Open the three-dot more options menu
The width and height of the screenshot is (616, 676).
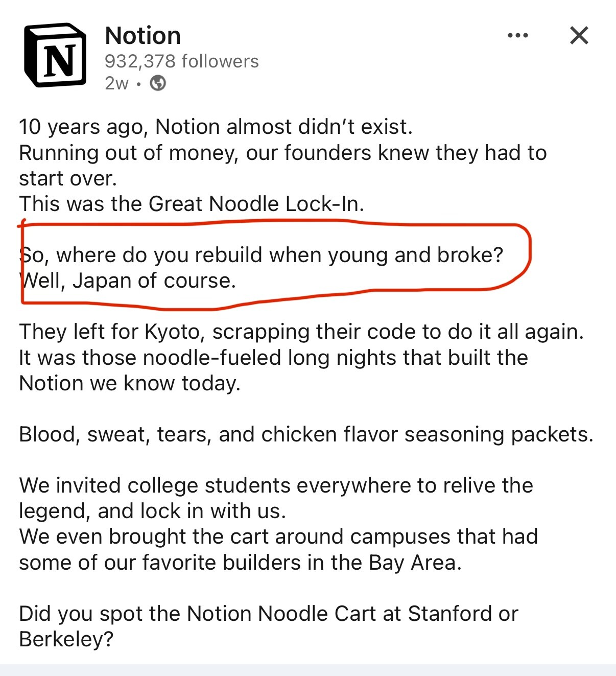(x=517, y=36)
